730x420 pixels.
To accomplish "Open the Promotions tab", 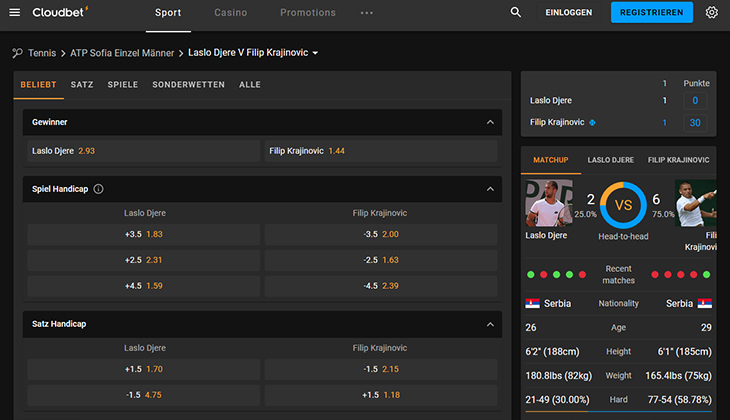I will click(x=308, y=13).
